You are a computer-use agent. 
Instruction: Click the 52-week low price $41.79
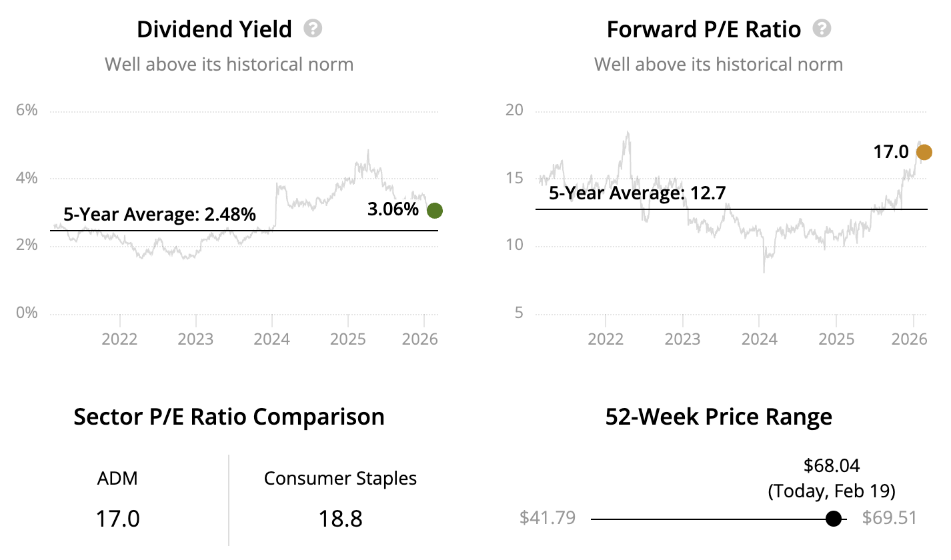click(547, 518)
